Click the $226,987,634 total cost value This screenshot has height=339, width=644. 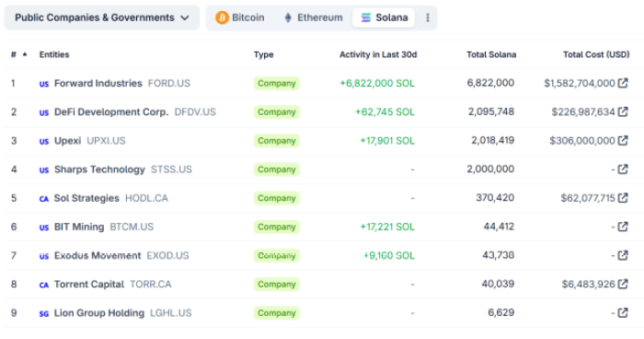583,111
